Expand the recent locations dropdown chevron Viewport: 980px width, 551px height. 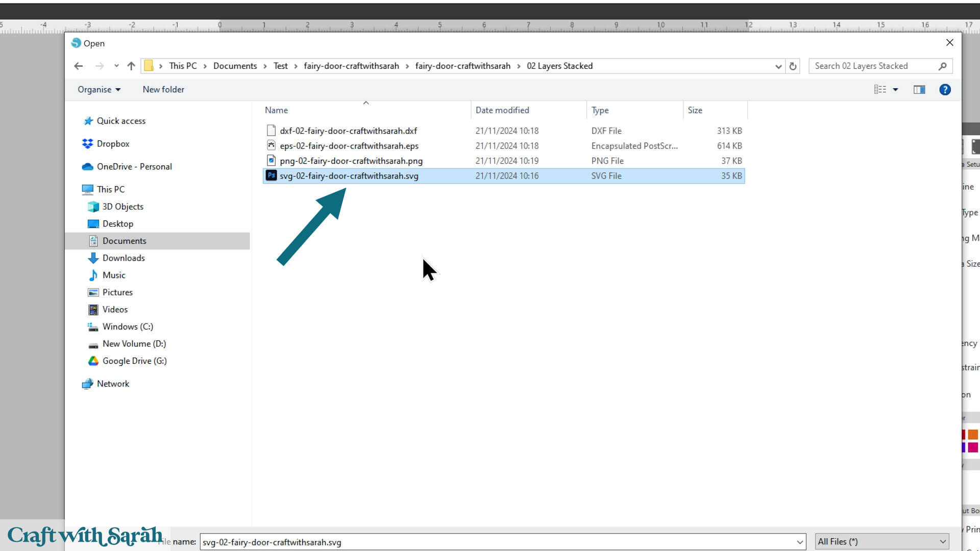[116, 66]
